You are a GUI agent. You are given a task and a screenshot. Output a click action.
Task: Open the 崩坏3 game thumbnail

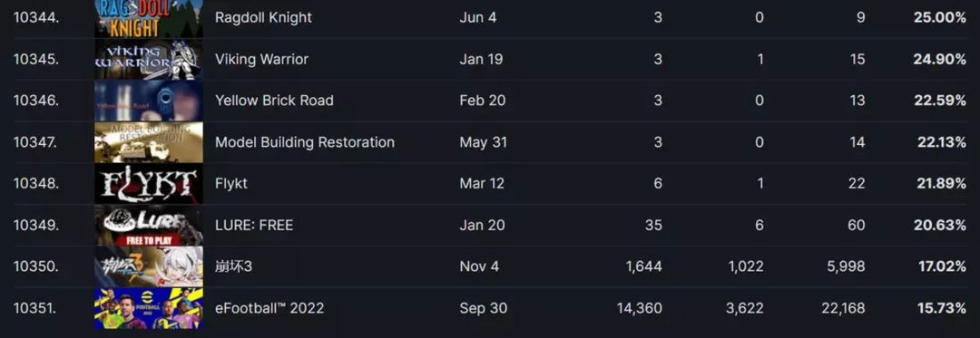149,266
